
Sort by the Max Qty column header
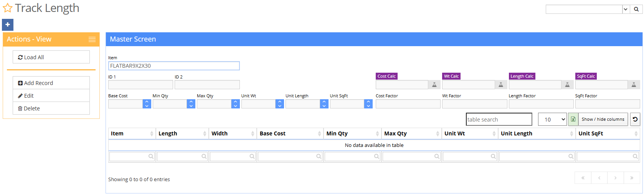(411, 133)
